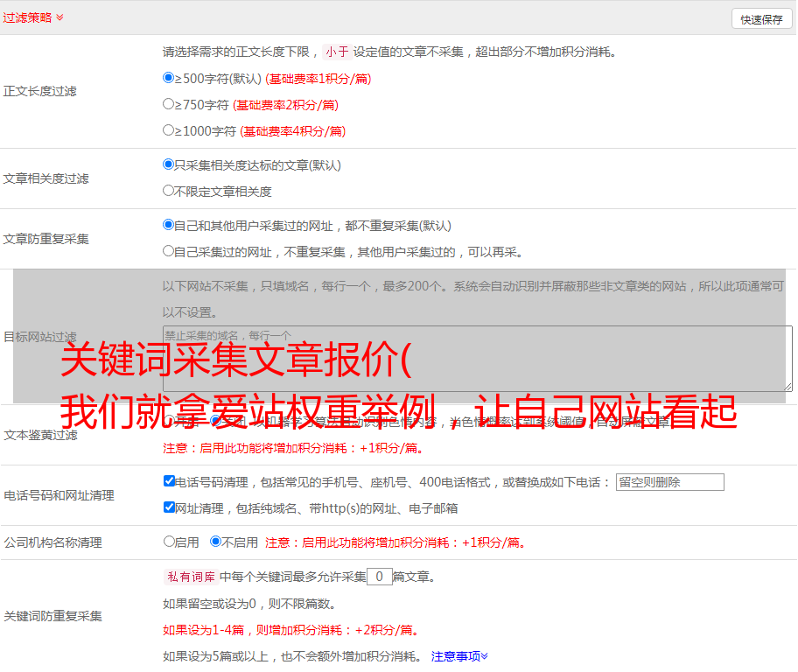Click the per-keyword article count input field
Screen dimensions: 798x672
coord(379,577)
